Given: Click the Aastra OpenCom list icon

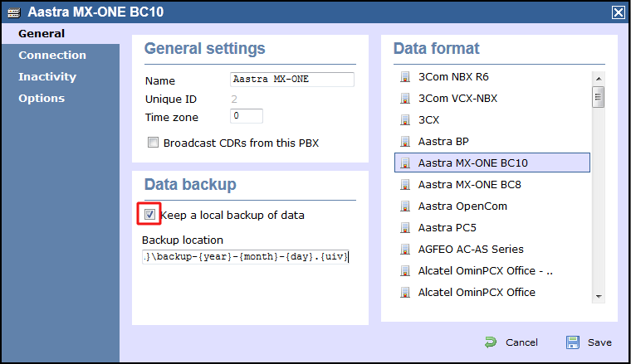Looking at the screenshot, I should (x=405, y=206).
